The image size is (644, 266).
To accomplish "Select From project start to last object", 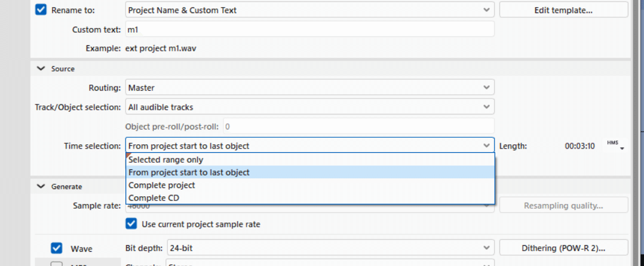I will point(189,172).
